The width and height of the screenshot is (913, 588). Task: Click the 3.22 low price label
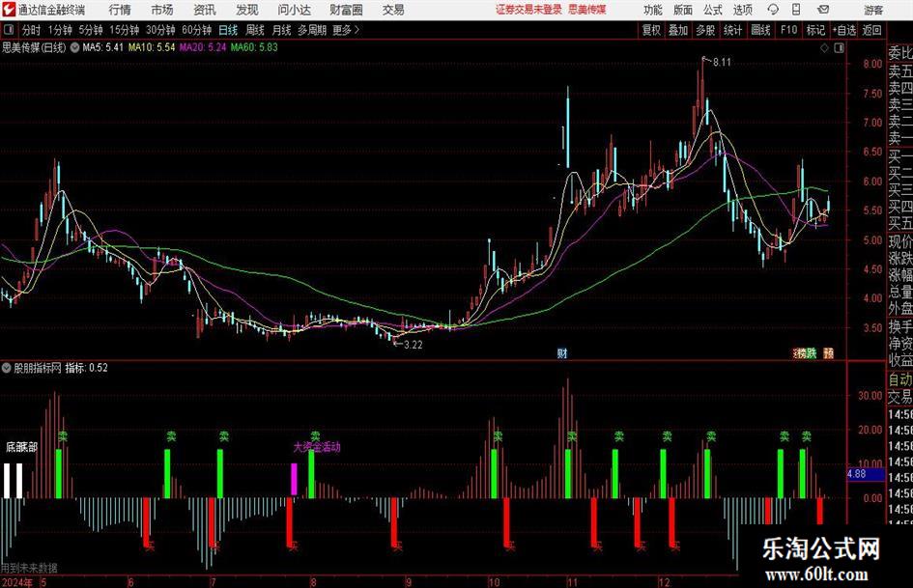(x=413, y=345)
